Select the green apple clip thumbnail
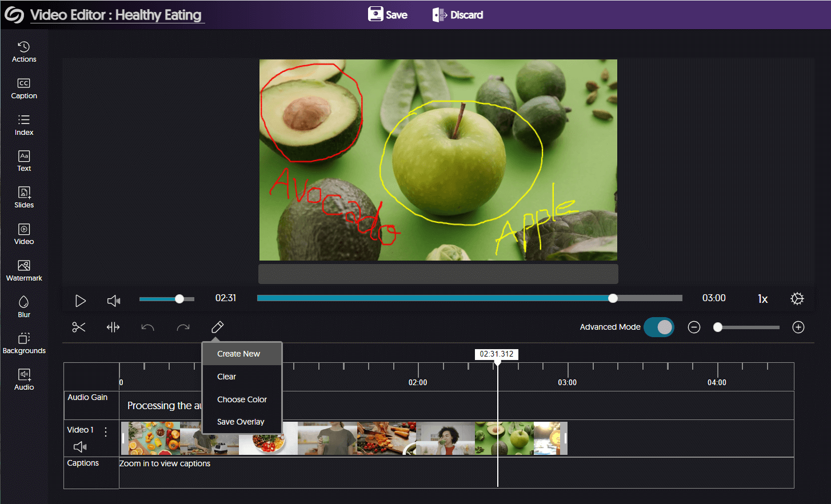This screenshot has width=831, height=504. tap(504, 438)
